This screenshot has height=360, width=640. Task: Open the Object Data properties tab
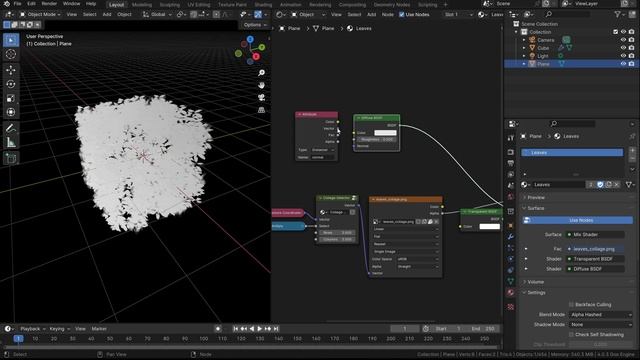(x=511, y=281)
